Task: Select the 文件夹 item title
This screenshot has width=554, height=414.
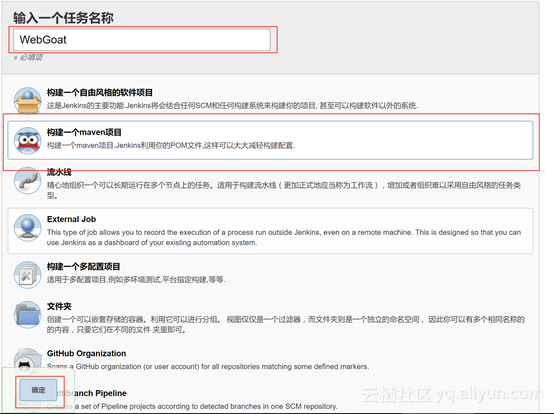Action: (59, 306)
